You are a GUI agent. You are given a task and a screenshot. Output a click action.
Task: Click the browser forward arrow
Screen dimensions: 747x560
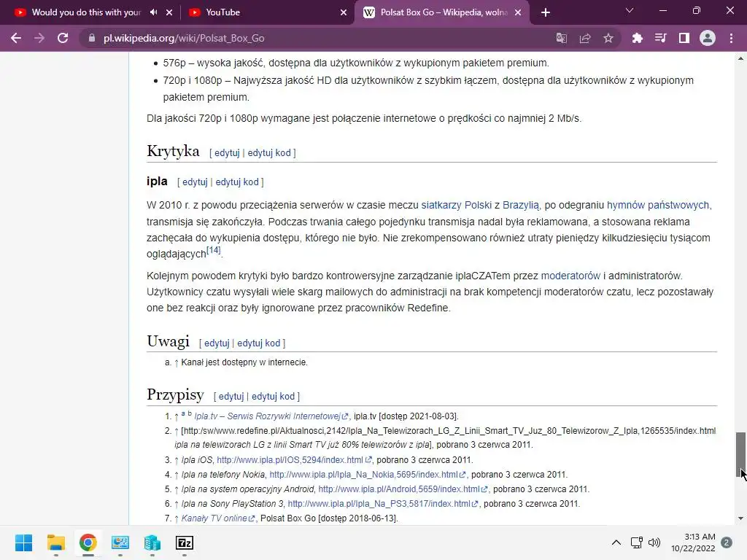click(x=39, y=38)
